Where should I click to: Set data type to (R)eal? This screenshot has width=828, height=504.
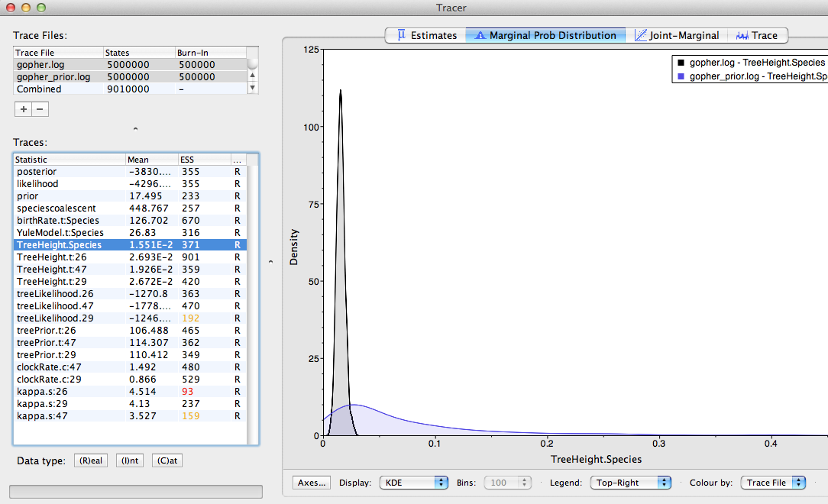[90, 460]
